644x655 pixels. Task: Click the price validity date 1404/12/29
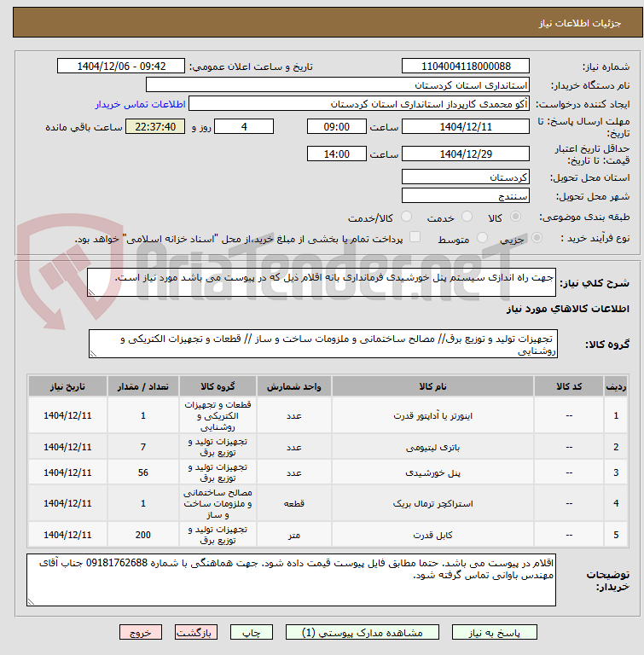[466, 154]
